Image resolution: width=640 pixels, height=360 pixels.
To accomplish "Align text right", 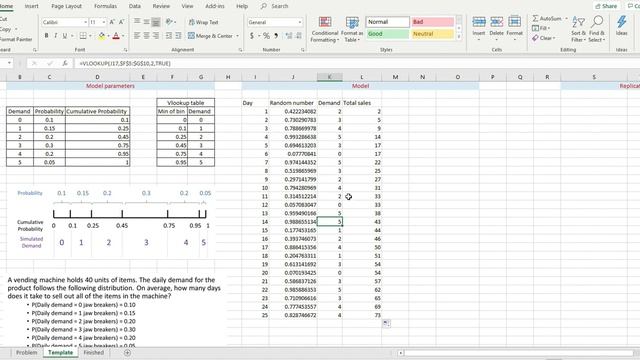I will (156, 36).
